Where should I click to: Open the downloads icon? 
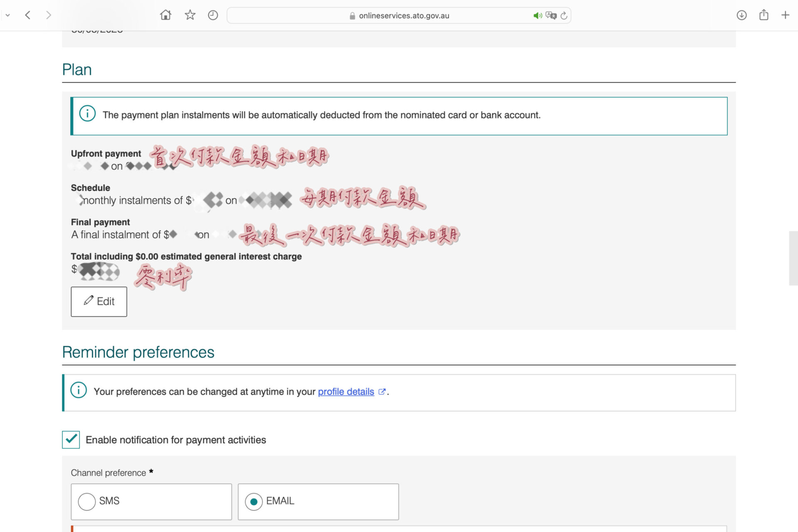(x=741, y=15)
